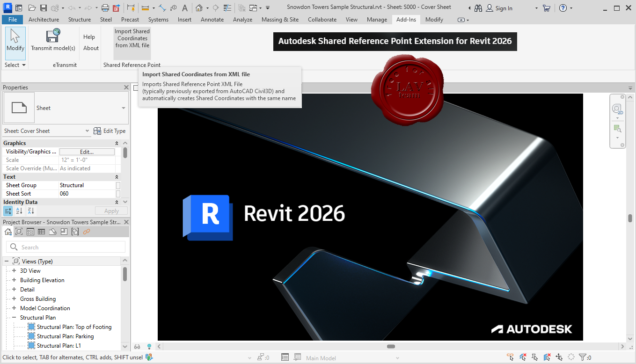Collapse the Text properties group

coord(117,177)
